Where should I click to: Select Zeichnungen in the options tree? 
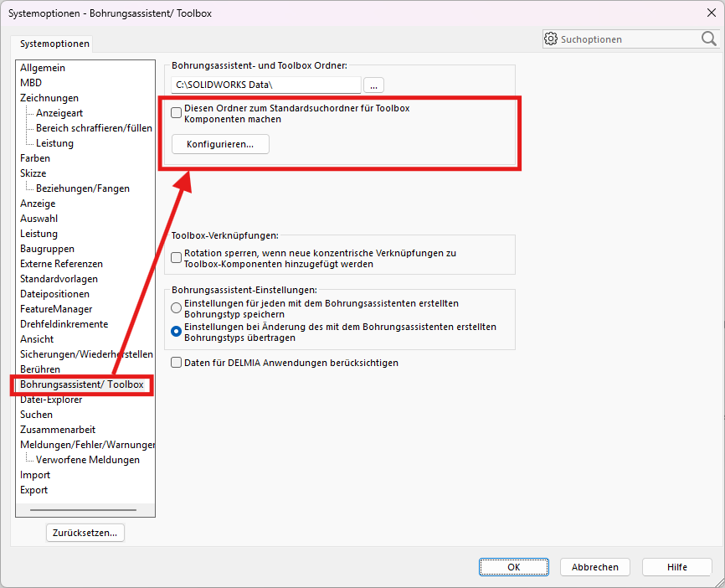coord(49,98)
